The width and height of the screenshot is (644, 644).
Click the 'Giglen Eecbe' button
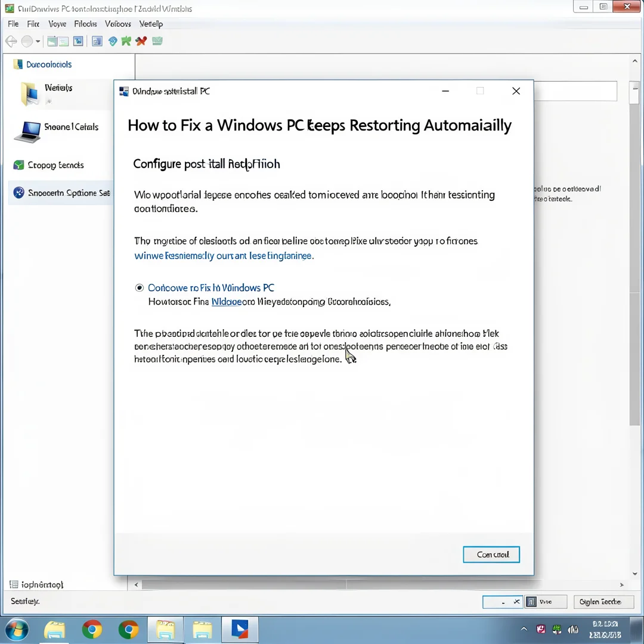pos(603,602)
